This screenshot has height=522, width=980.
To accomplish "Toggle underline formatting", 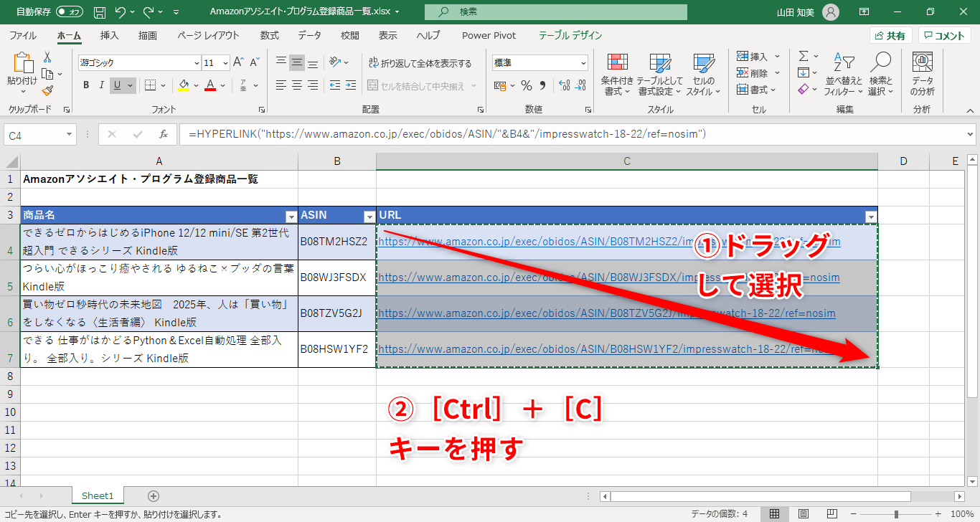I will coord(118,85).
